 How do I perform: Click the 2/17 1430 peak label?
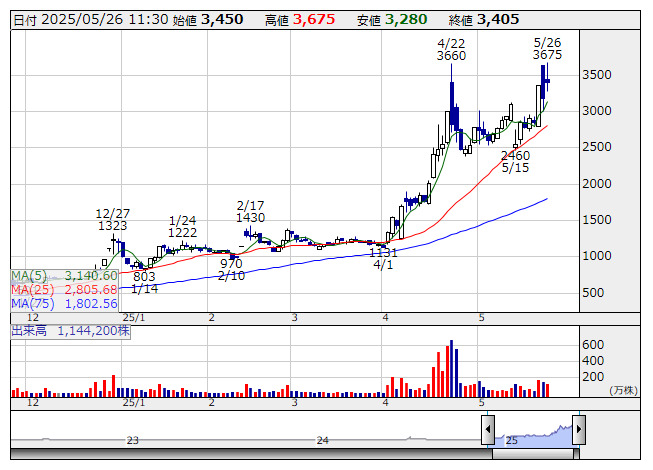pos(250,211)
